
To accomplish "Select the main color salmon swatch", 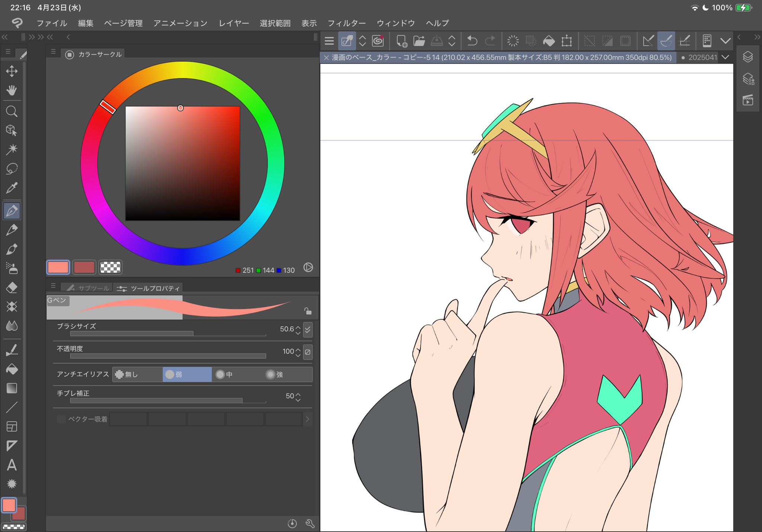I will coord(58,267).
